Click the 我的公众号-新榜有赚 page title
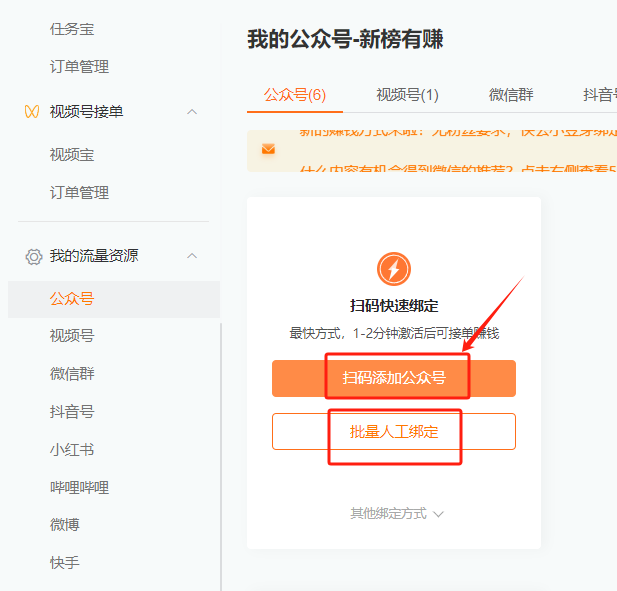617x591 pixels. 345,39
